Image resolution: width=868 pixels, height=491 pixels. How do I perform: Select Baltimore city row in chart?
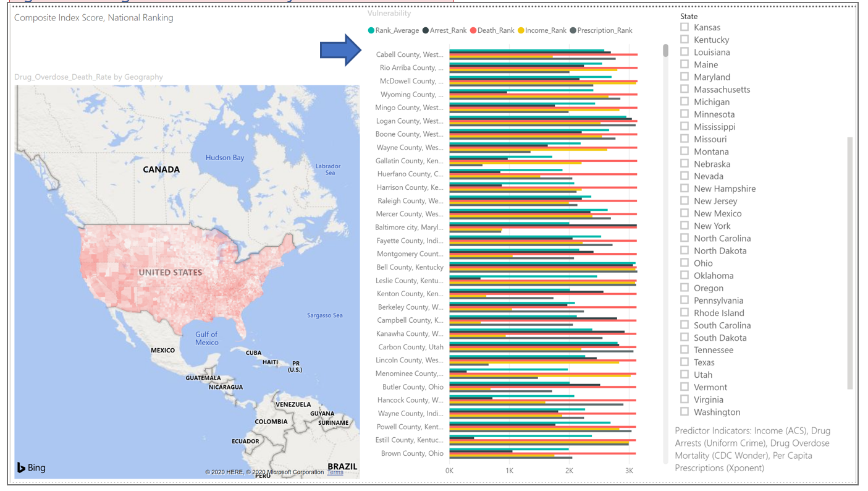pyautogui.click(x=544, y=228)
